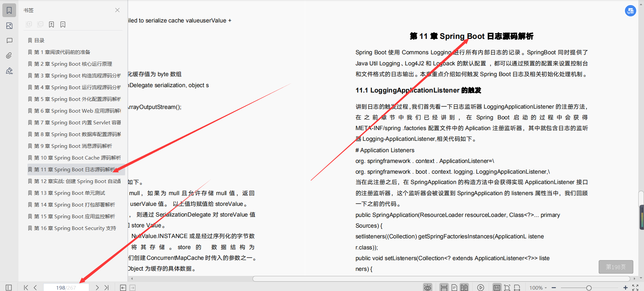
Task: Open the thumbnails panel icon
Action: [x=9, y=26]
